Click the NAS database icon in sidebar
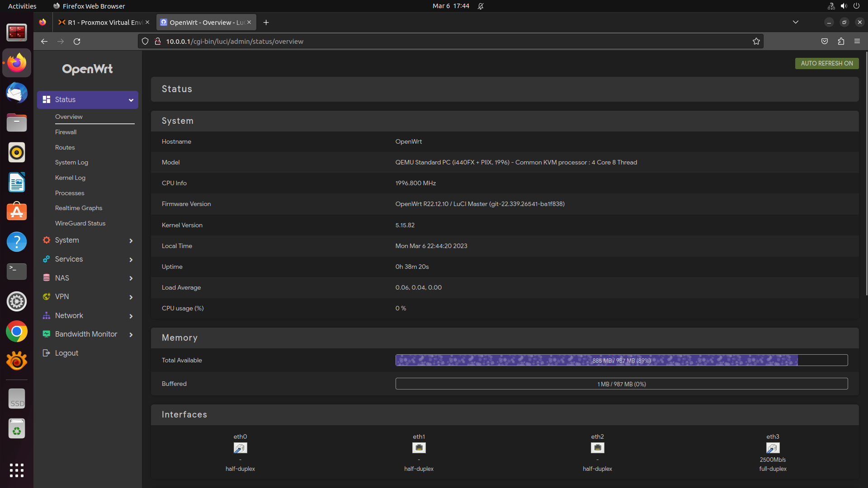This screenshot has width=868, height=488. click(x=47, y=278)
